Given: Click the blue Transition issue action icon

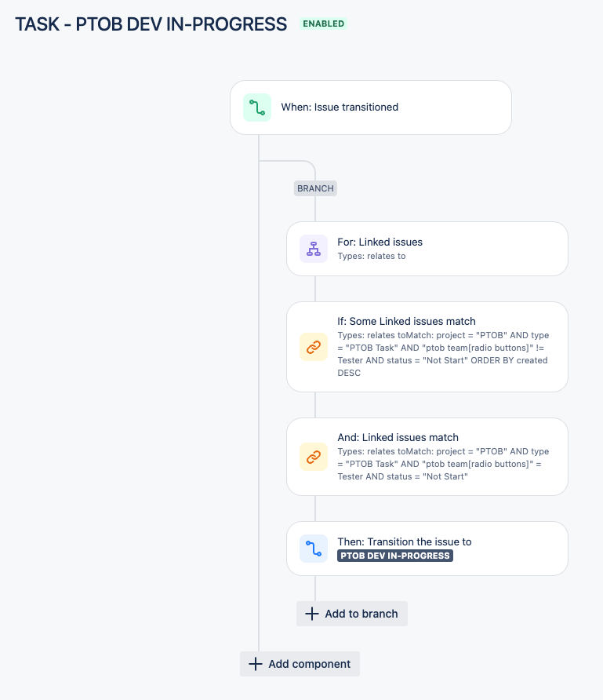Looking at the screenshot, I should click(x=314, y=549).
